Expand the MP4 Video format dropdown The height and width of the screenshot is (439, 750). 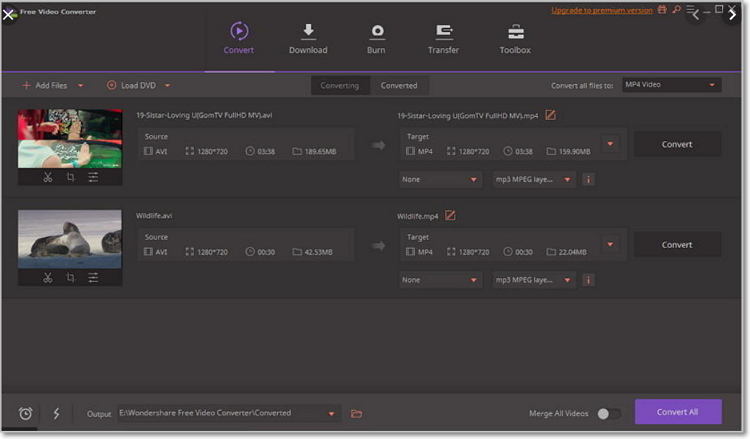tap(670, 85)
